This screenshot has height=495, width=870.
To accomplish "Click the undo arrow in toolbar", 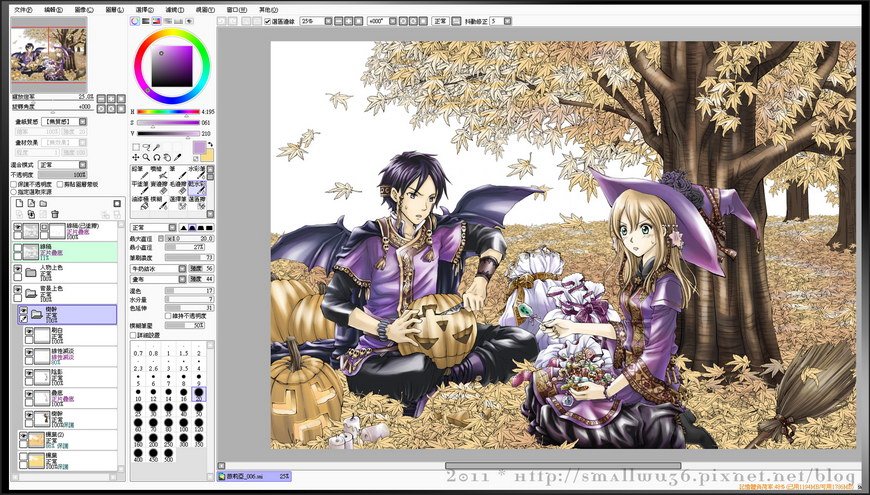I will point(221,21).
